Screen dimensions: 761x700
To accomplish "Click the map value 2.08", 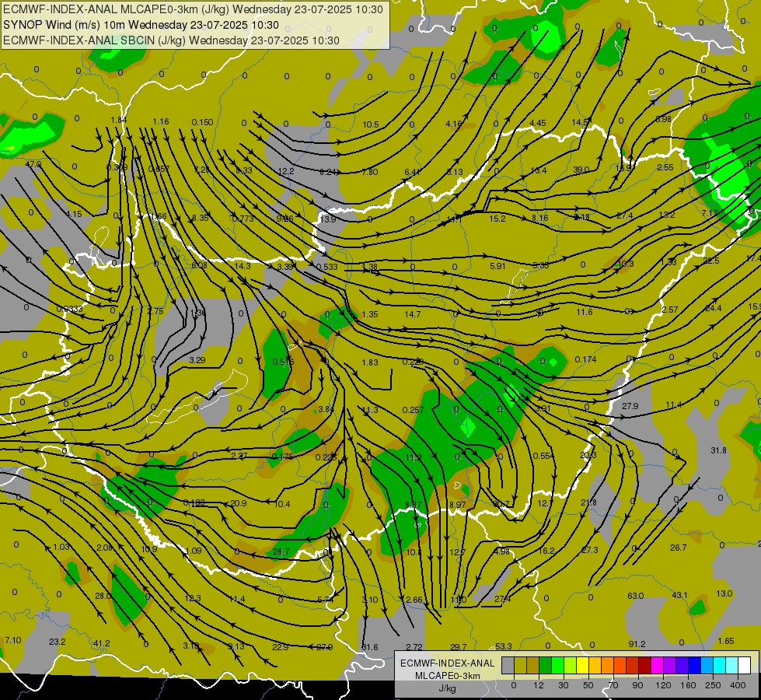I will click(x=104, y=548).
